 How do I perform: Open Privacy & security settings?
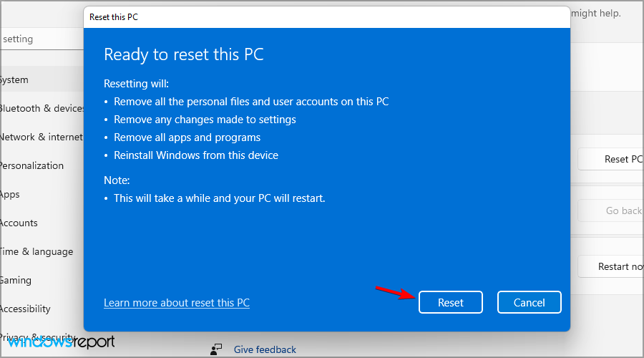(x=37, y=337)
